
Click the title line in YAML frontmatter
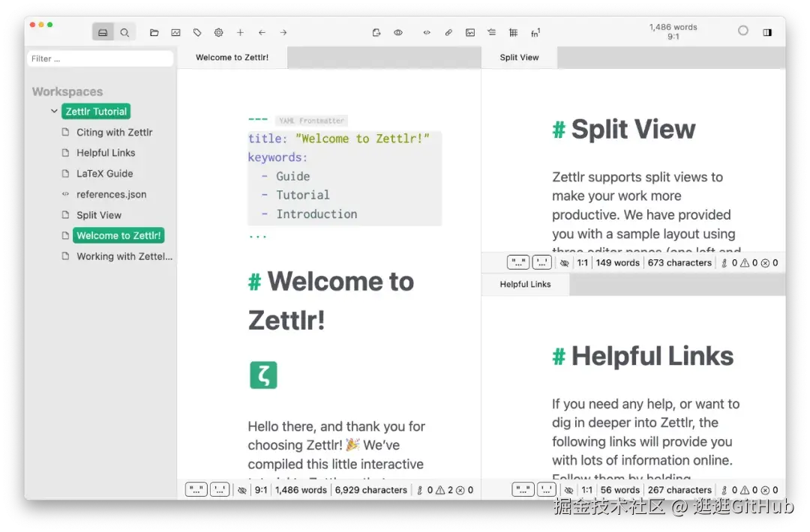coord(339,139)
